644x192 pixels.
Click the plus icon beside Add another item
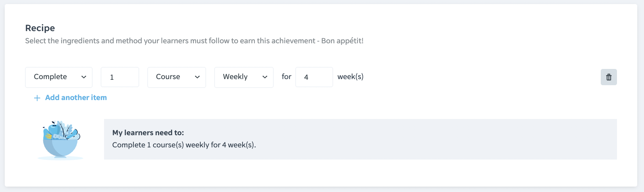pyautogui.click(x=37, y=98)
